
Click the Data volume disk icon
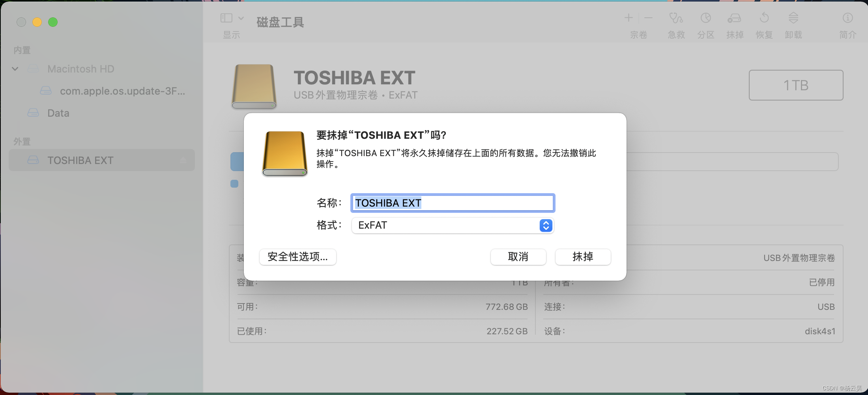(x=33, y=113)
